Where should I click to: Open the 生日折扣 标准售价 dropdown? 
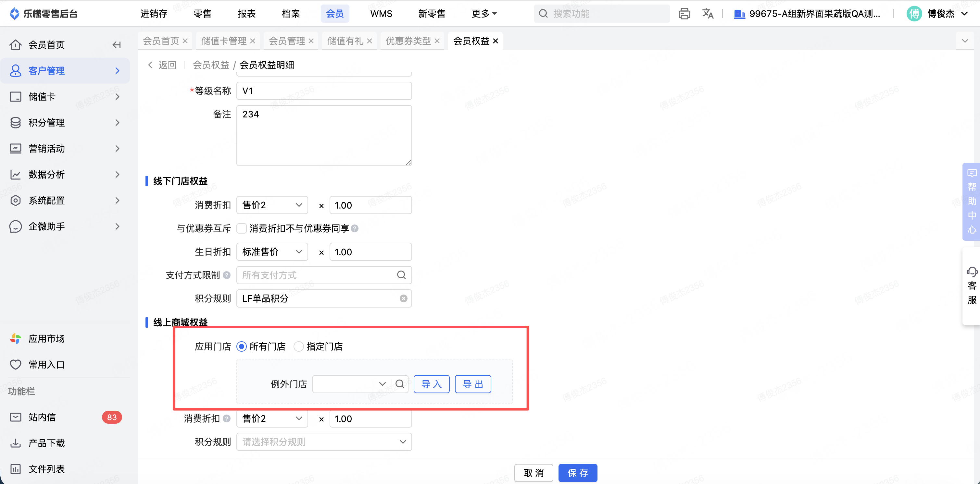[x=272, y=252]
